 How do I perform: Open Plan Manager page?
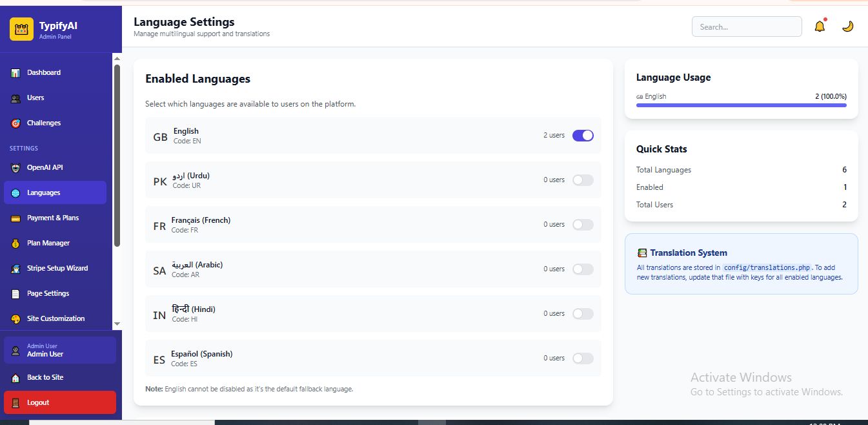tap(55, 244)
